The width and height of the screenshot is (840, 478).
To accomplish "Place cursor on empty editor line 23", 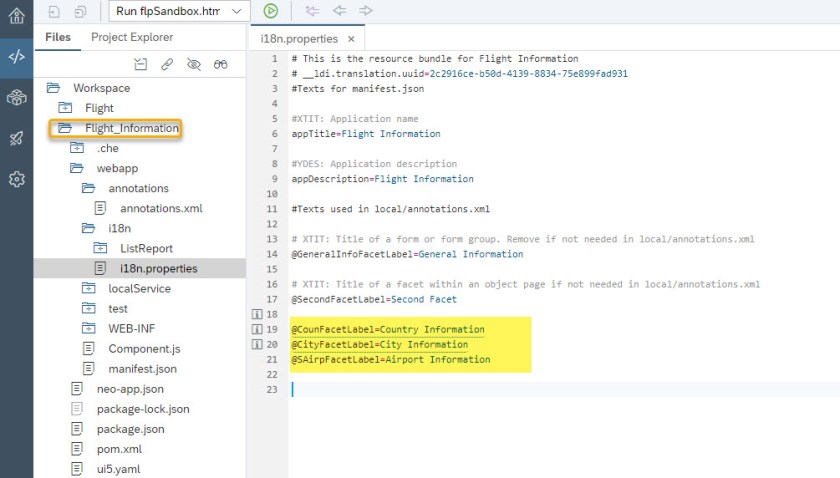I will 500,389.
